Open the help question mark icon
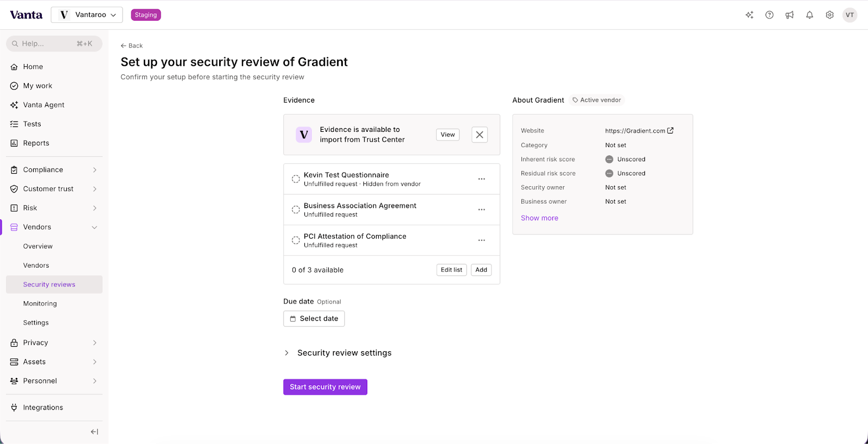 click(x=769, y=15)
